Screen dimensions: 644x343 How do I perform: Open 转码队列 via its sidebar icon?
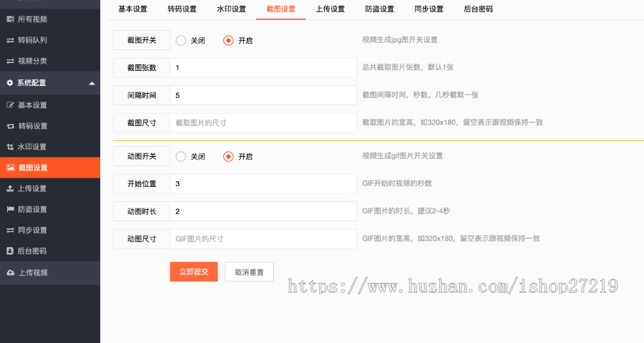point(10,40)
